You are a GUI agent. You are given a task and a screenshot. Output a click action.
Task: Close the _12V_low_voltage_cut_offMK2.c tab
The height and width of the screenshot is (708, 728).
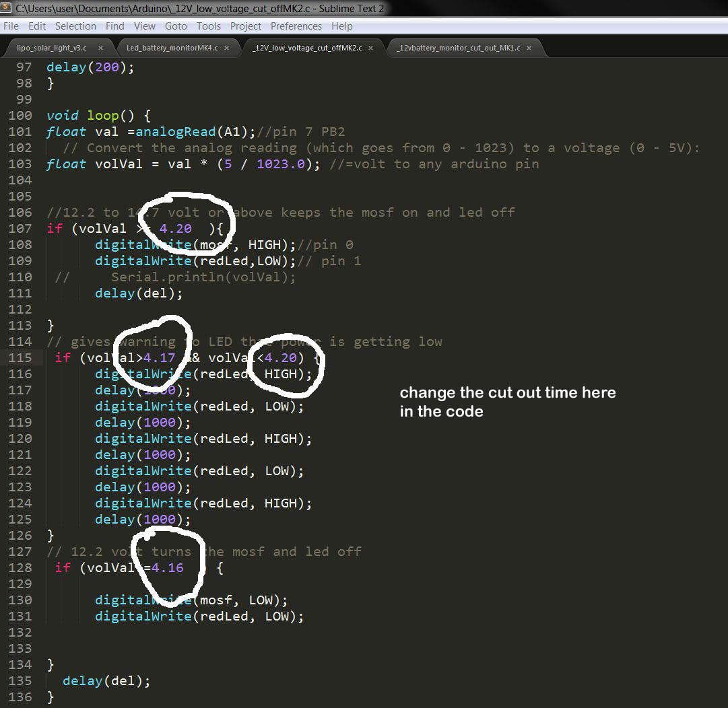(x=370, y=48)
